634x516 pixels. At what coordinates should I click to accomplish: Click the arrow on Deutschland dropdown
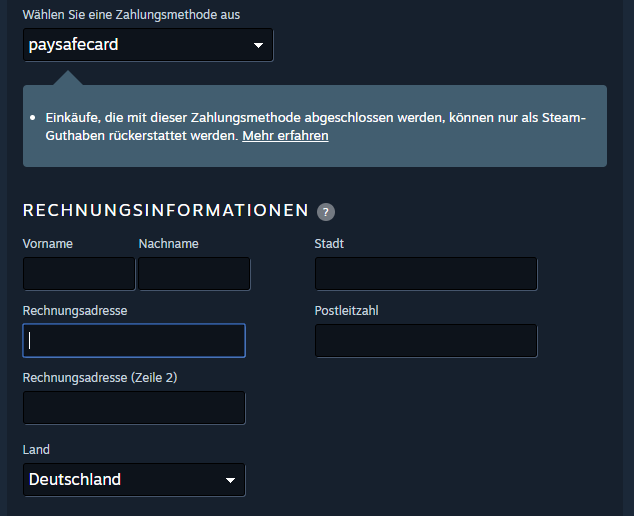(x=230, y=480)
